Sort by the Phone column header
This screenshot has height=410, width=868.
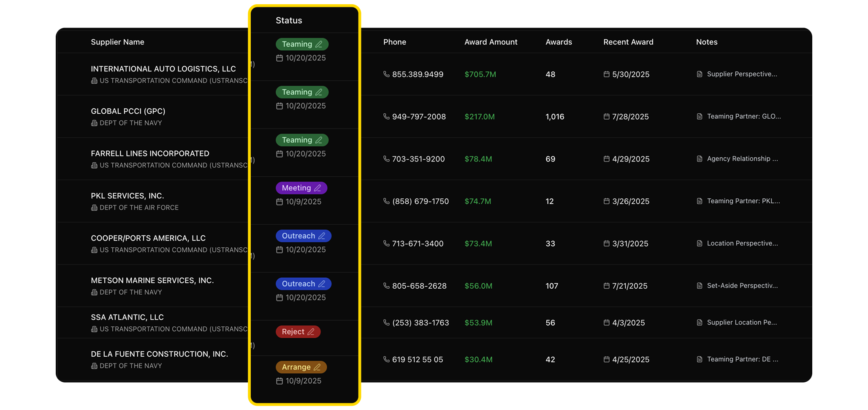pos(395,42)
